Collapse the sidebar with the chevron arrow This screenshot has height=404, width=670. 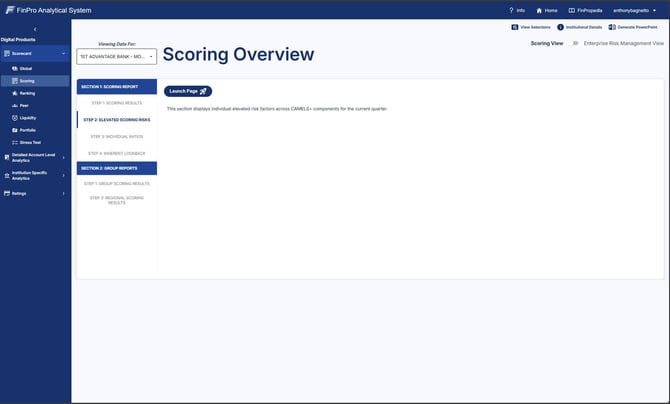[35, 29]
